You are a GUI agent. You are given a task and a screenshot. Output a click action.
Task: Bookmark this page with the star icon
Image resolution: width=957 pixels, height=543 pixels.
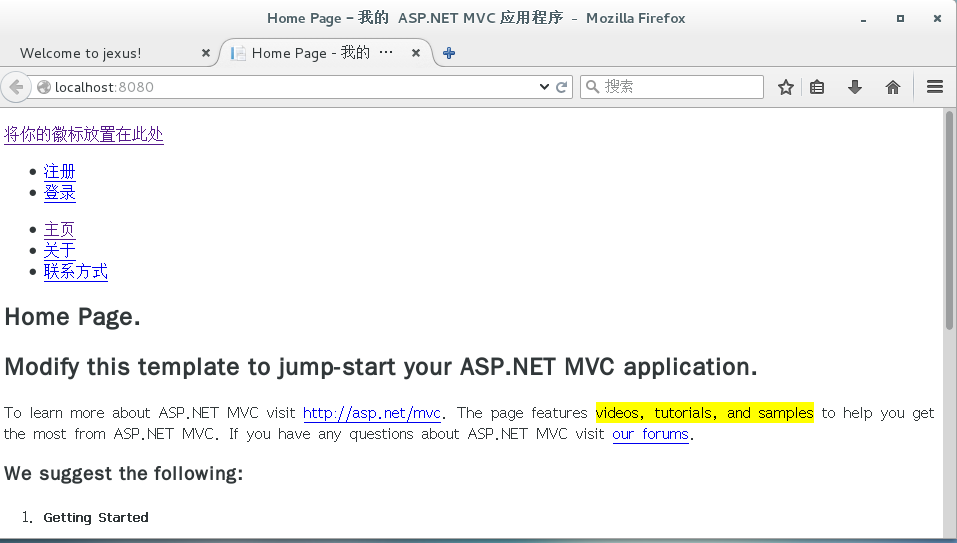pos(786,87)
